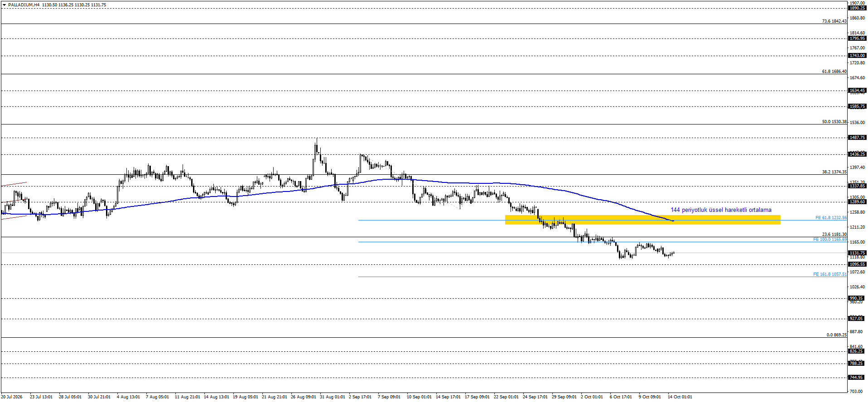Open the chart menu triangle beside PALLADIUM,H4
This screenshot has width=868, height=402.
pyautogui.click(x=5, y=5)
